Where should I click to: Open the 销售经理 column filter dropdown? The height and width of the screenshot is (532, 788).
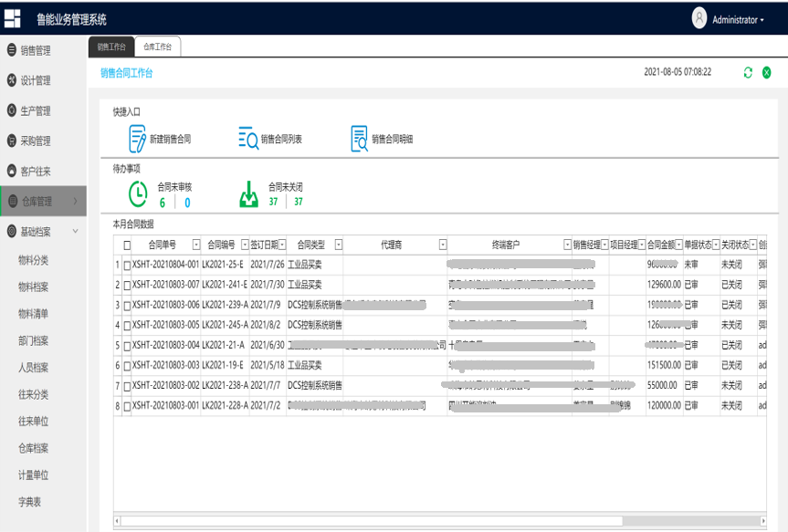pos(604,245)
